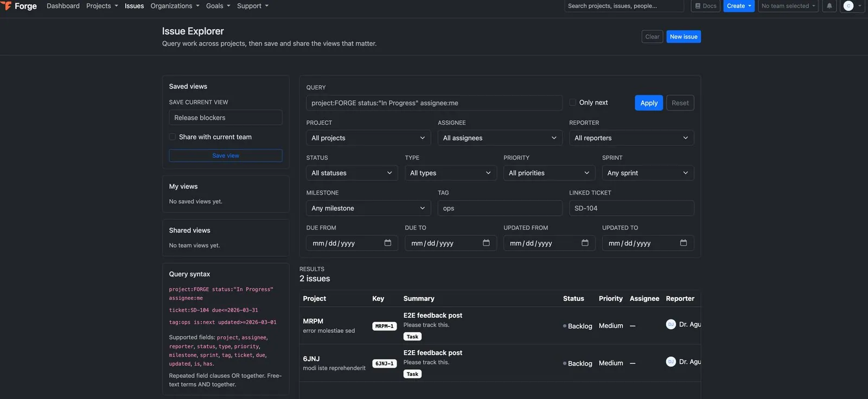Viewport: 868px width, 399px height.
Task: Open the notifications bell
Action: pos(829,6)
